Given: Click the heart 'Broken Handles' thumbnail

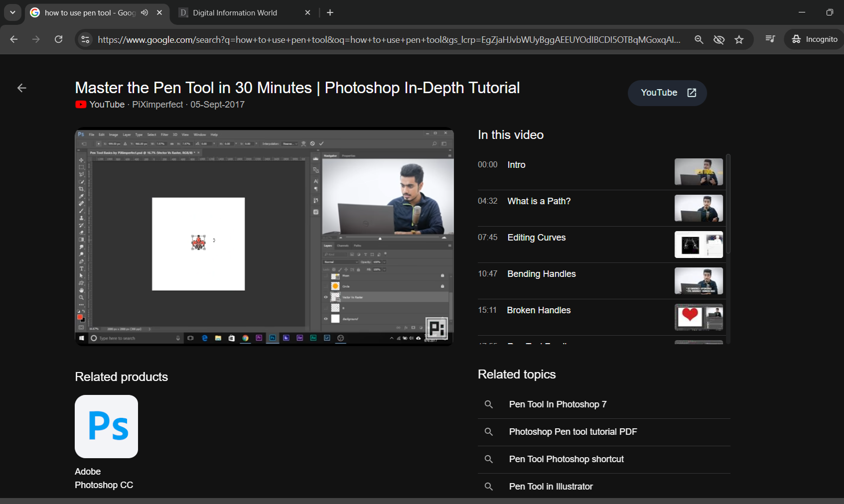Looking at the screenshot, I should [699, 317].
